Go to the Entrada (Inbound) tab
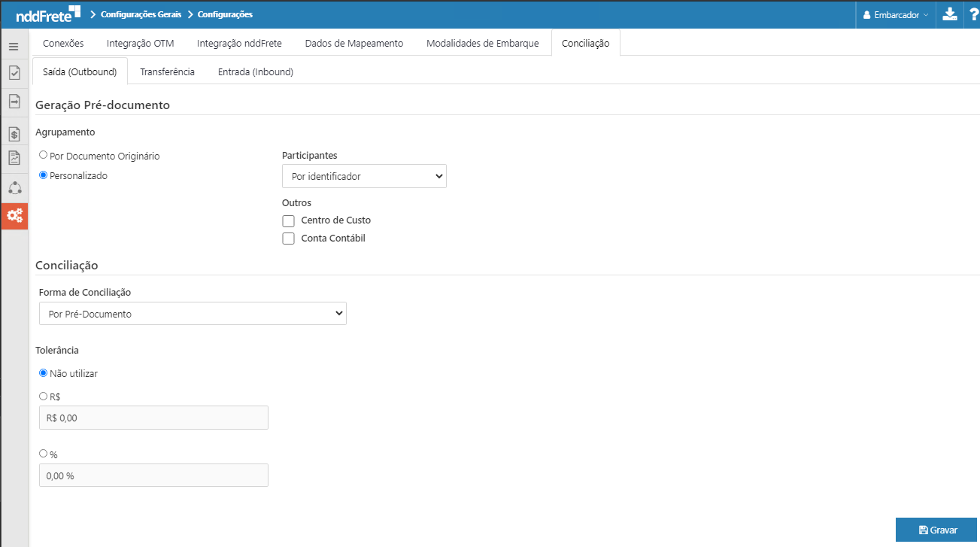The height and width of the screenshot is (547, 980). (x=255, y=71)
